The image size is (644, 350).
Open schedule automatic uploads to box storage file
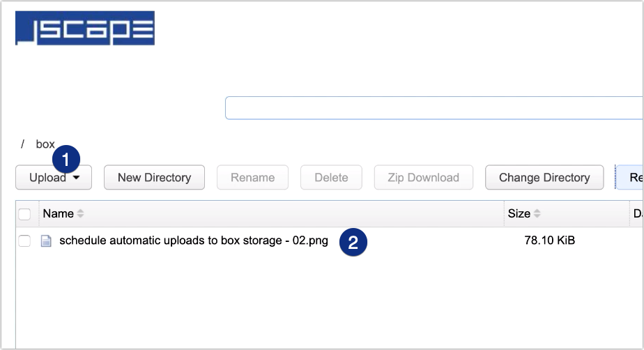[x=194, y=241]
